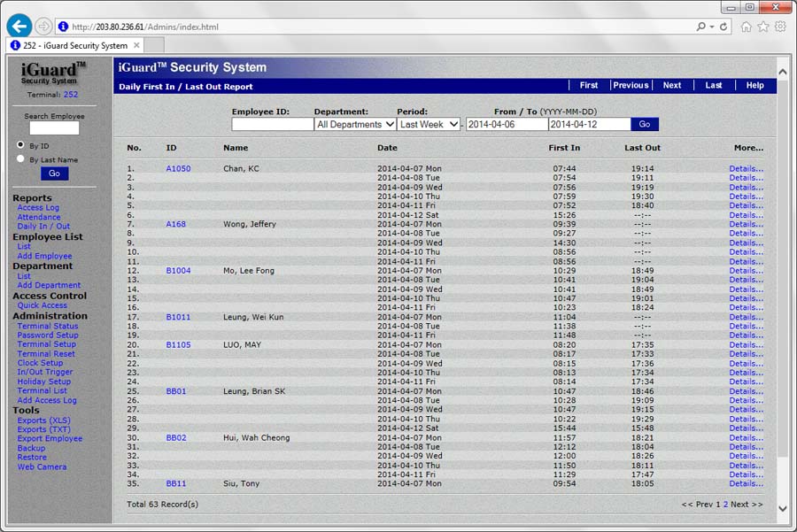Open the browser settings gear icon
The image size is (797, 532).
[780, 27]
